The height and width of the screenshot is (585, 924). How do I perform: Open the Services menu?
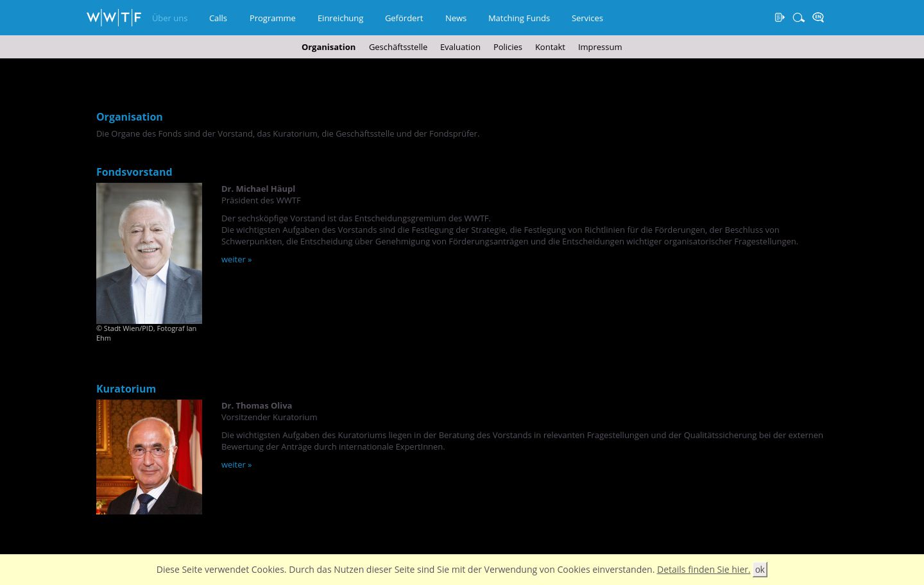[587, 18]
